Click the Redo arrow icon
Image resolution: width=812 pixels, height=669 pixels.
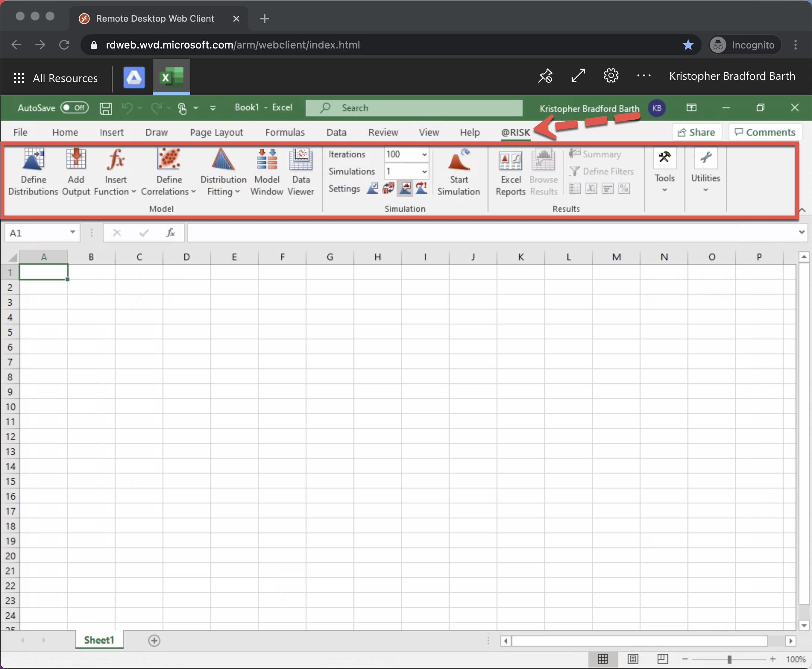[156, 108]
